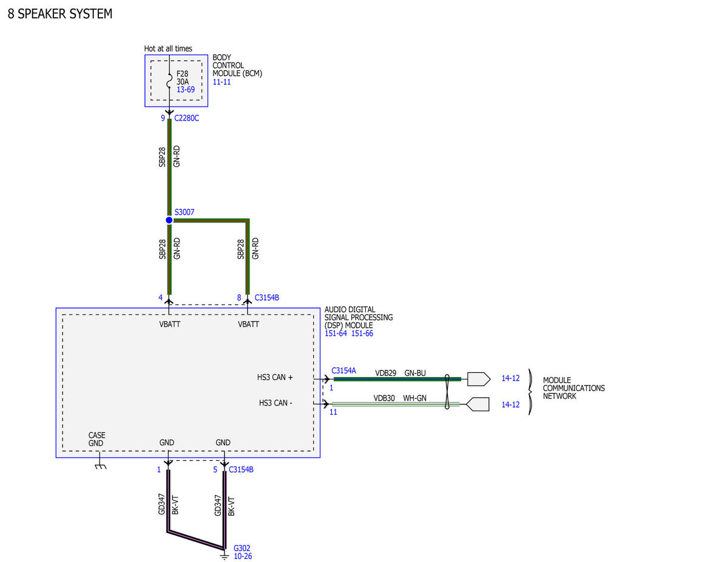This screenshot has height=562, width=728.
Task: Click the C3154B label beside pin 8
Action: tap(267, 298)
